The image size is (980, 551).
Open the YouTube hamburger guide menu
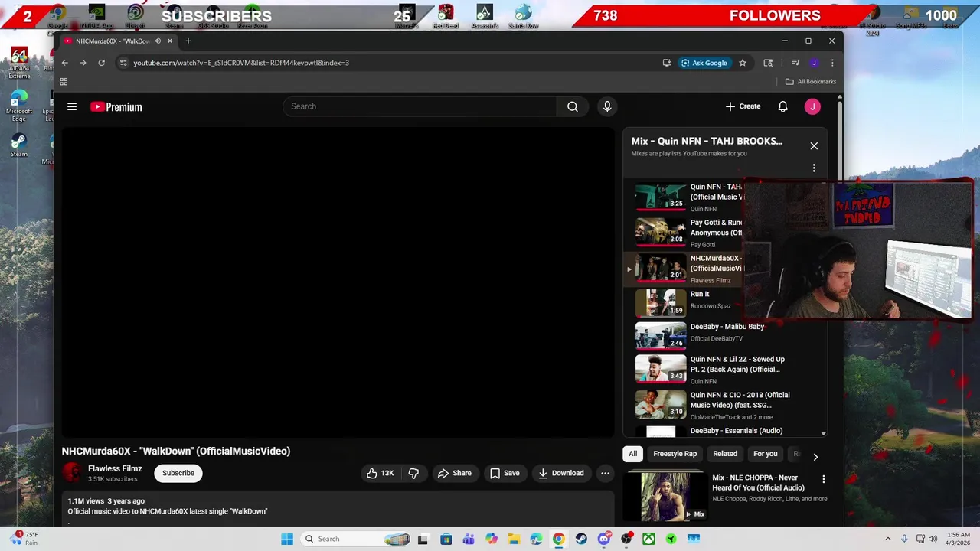click(72, 107)
